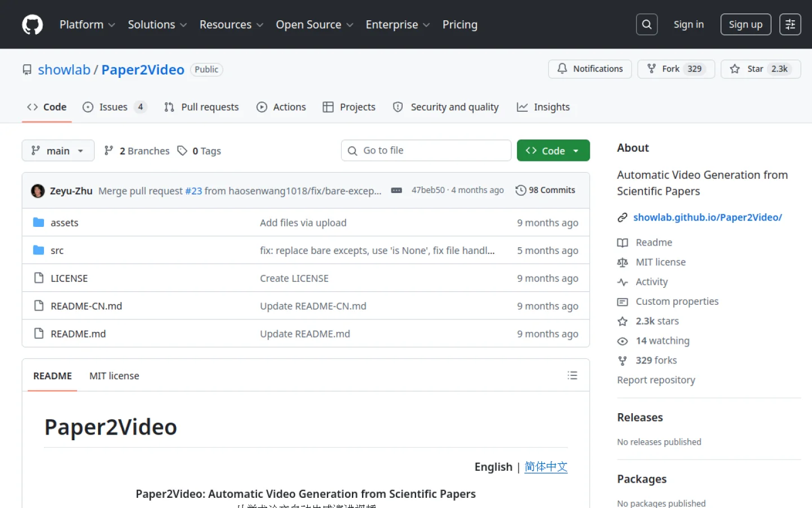The height and width of the screenshot is (508, 812).
Task: Click the watching eye icon
Action: tap(623, 341)
